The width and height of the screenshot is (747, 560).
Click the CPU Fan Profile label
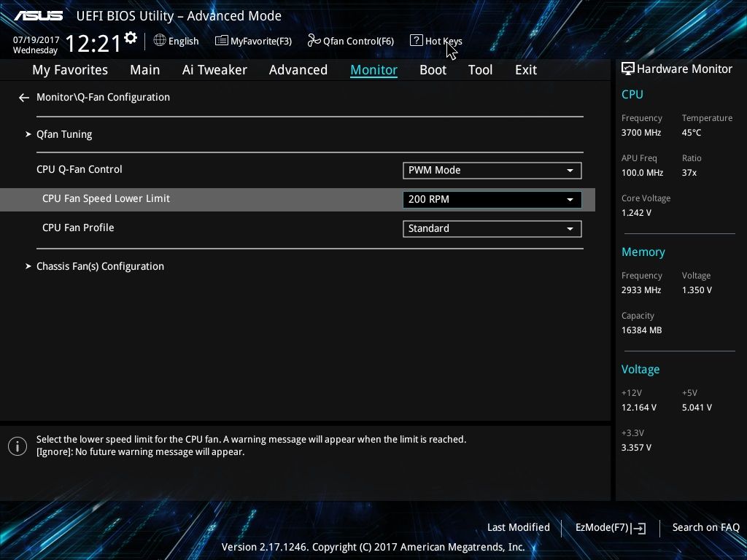(78, 227)
